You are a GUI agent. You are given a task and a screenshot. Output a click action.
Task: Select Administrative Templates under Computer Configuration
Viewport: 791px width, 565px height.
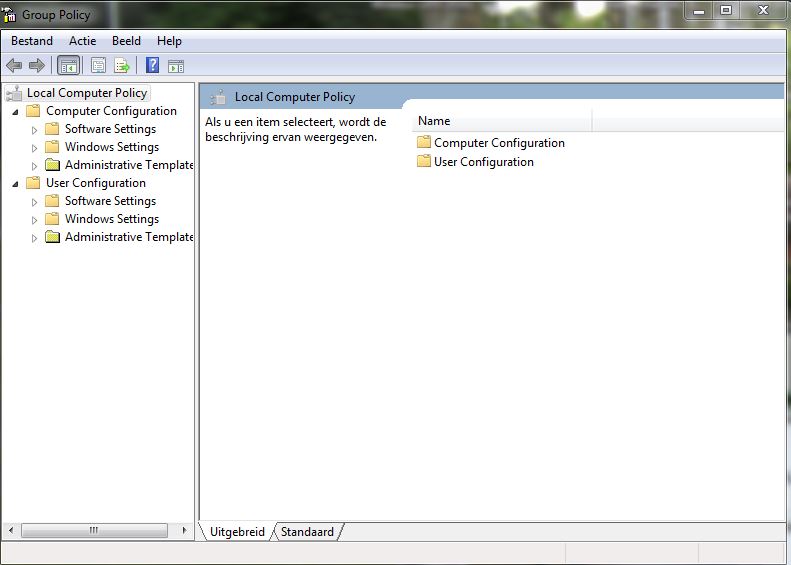tap(129, 165)
